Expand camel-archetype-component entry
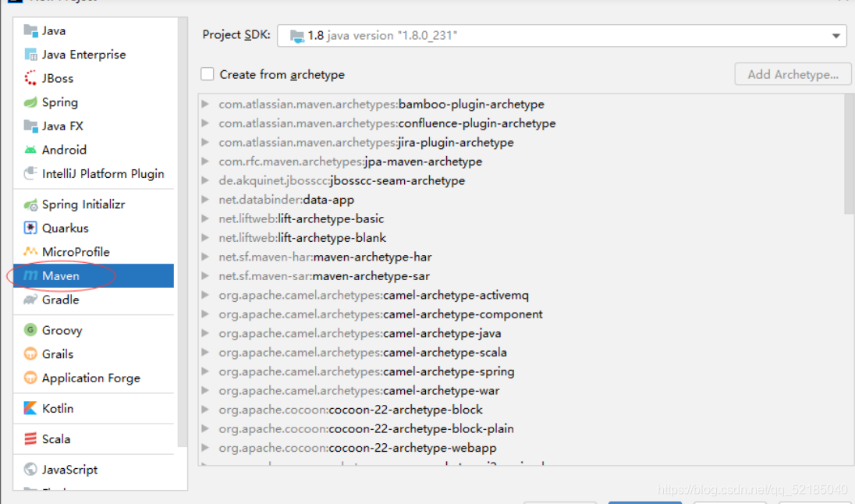Viewport: 855px width, 504px height. click(x=205, y=314)
